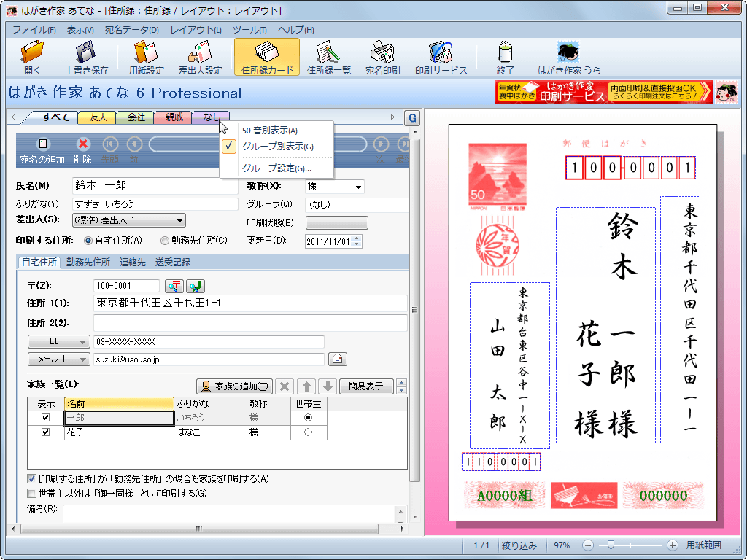
Task: Open the ファイル(F) menu
Action: tap(34, 30)
